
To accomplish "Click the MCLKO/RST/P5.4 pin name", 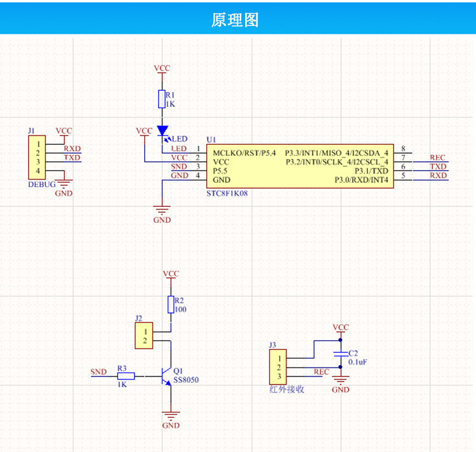I will [x=244, y=153].
